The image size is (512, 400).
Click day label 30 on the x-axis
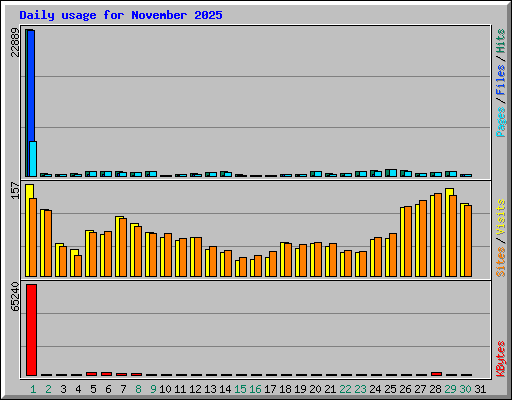(465, 389)
